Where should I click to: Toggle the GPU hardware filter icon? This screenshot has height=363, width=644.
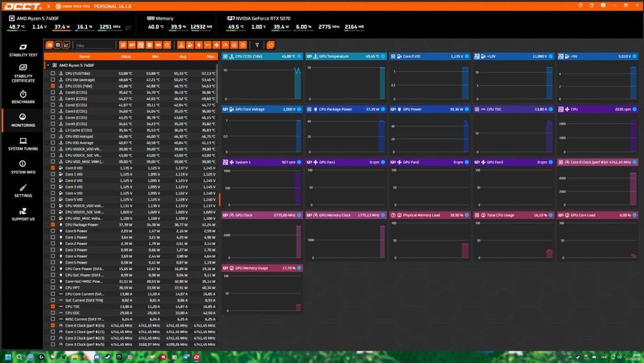point(132,44)
